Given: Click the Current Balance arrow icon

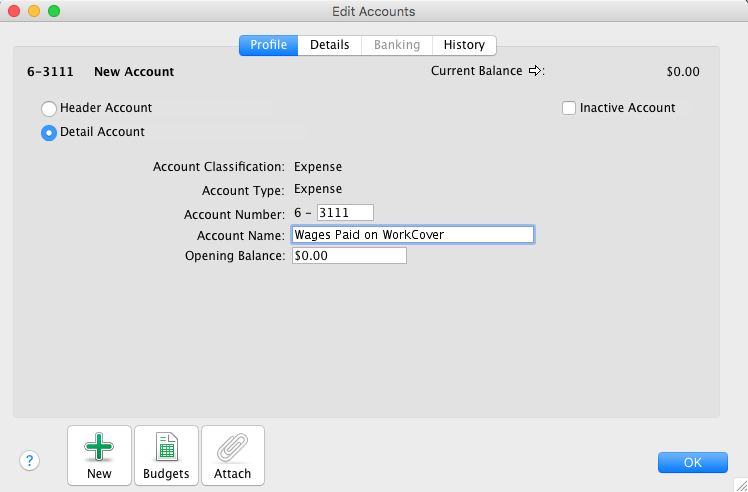Looking at the screenshot, I should (535, 71).
